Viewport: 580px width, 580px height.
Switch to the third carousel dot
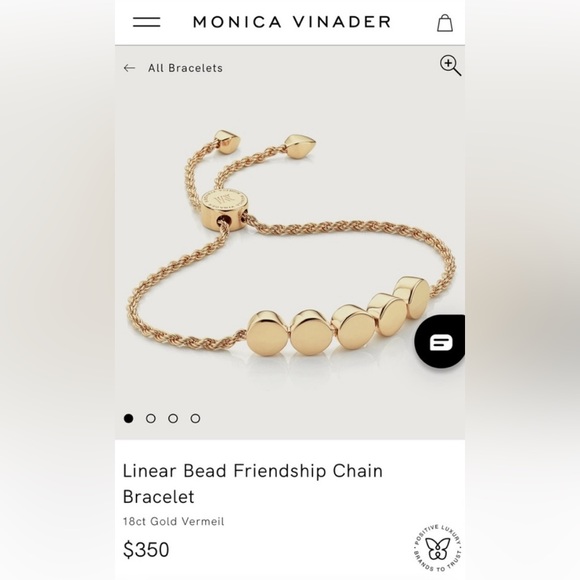click(173, 418)
